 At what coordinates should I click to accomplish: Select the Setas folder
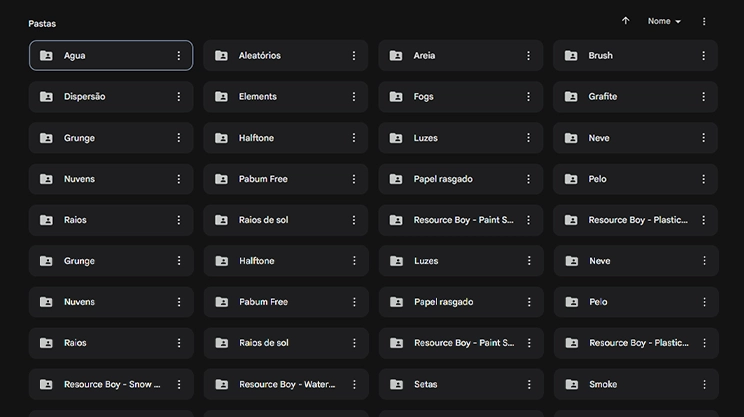450,384
